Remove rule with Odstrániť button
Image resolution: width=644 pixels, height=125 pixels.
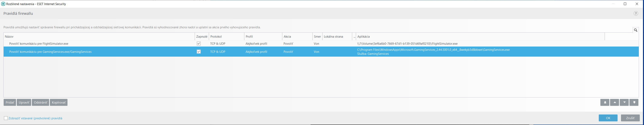41,103
